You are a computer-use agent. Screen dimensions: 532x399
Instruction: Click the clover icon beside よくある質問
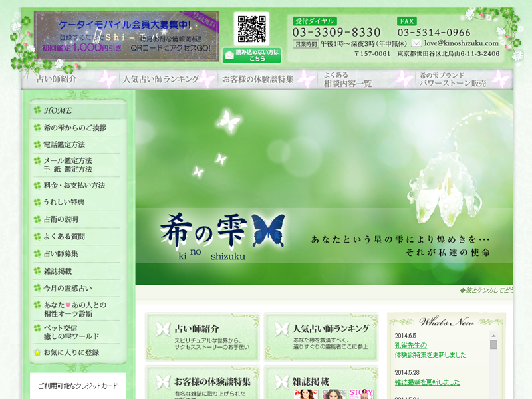[x=37, y=237]
